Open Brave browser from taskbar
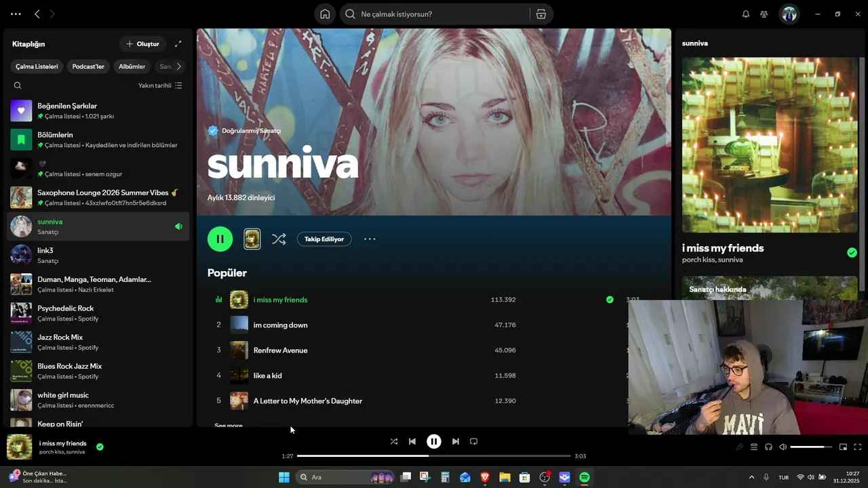The height and width of the screenshot is (488, 868). 485,477
